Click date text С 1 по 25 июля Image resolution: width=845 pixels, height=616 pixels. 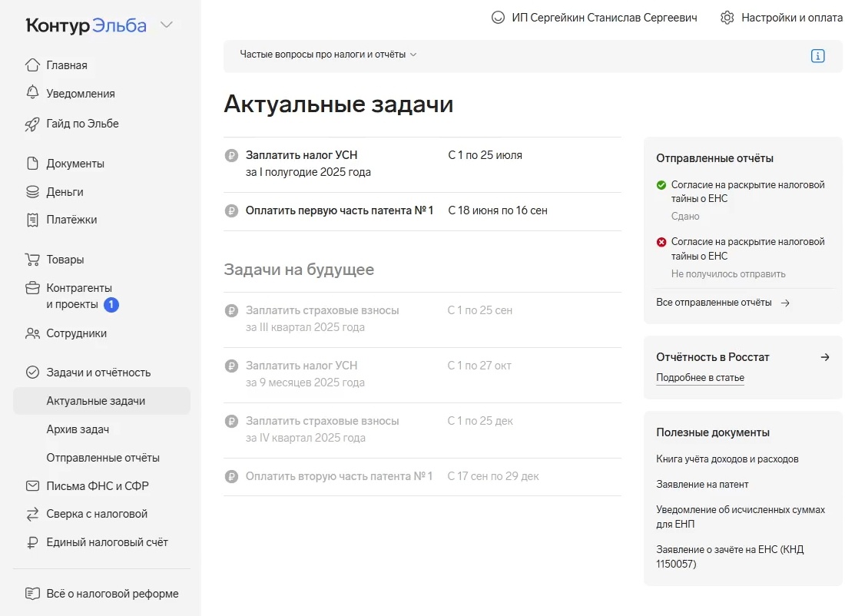[x=485, y=155]
